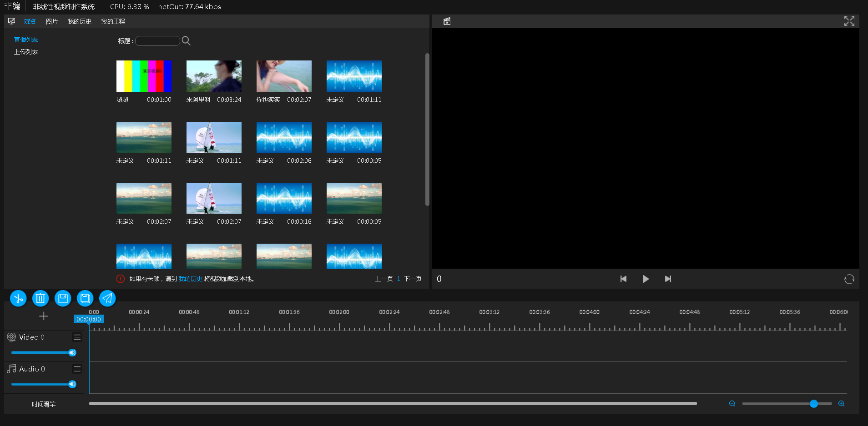The height and width of the screenshot is (426, 868).
Task: Click the 标题 search input field
Action: click(157, 41)
